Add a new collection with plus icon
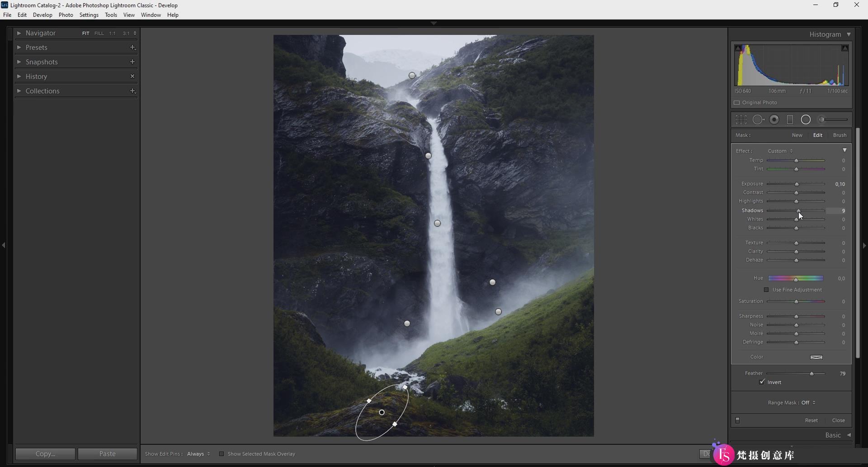The image size is (868, 467). click(x=132, y=91)
